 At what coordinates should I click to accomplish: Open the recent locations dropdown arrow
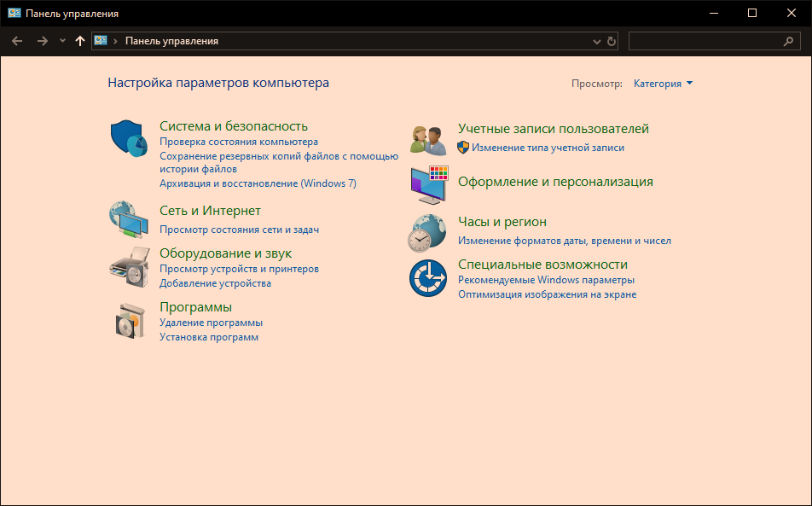(62, 41)
